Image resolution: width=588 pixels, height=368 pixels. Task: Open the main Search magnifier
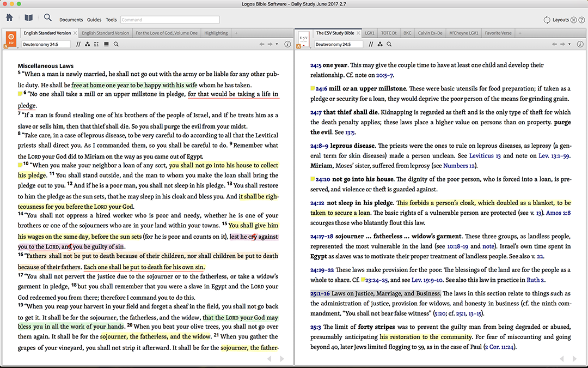coord(47,17)
